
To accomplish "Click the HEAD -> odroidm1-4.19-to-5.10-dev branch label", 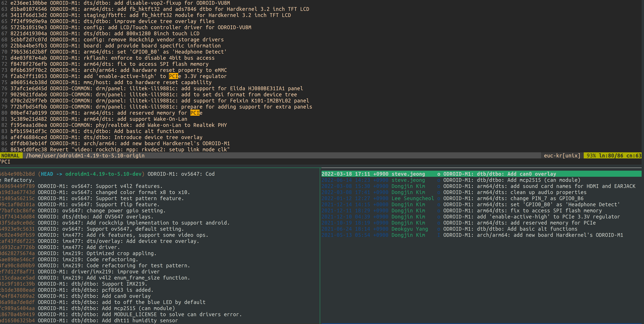I will point(91,174).
